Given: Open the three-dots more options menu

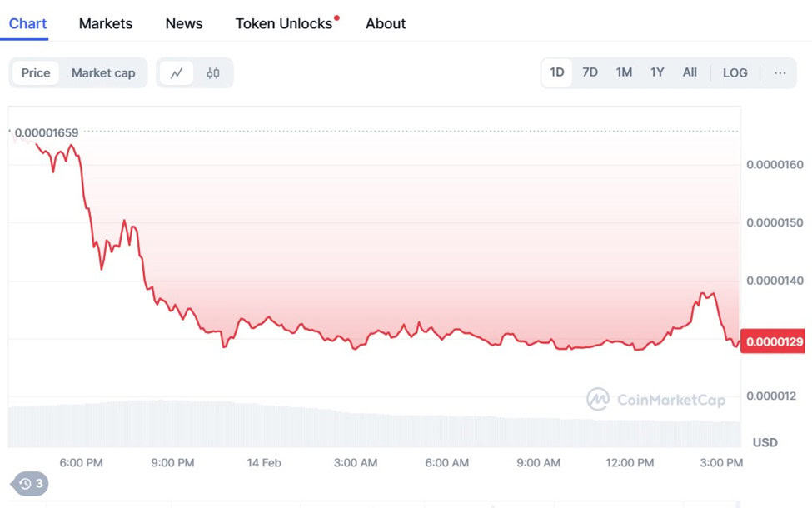Looking at the screenshot, I should pyautogui.click(x=780, y=73).
